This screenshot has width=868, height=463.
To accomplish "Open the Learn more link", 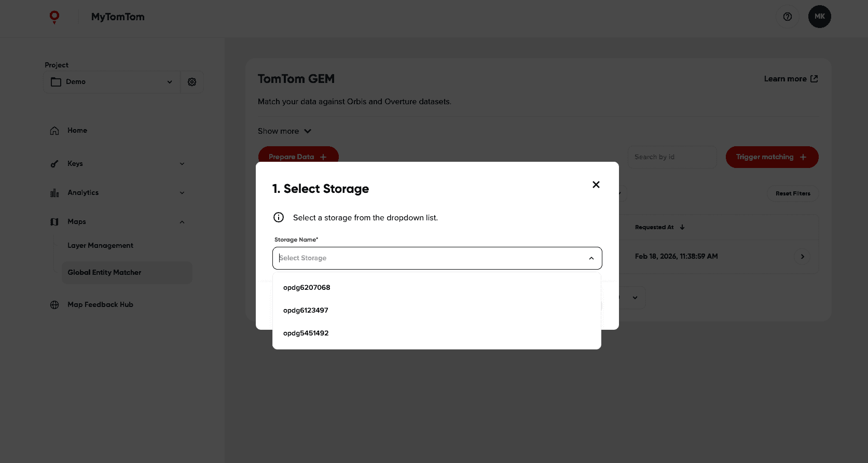I will (790, 79).
